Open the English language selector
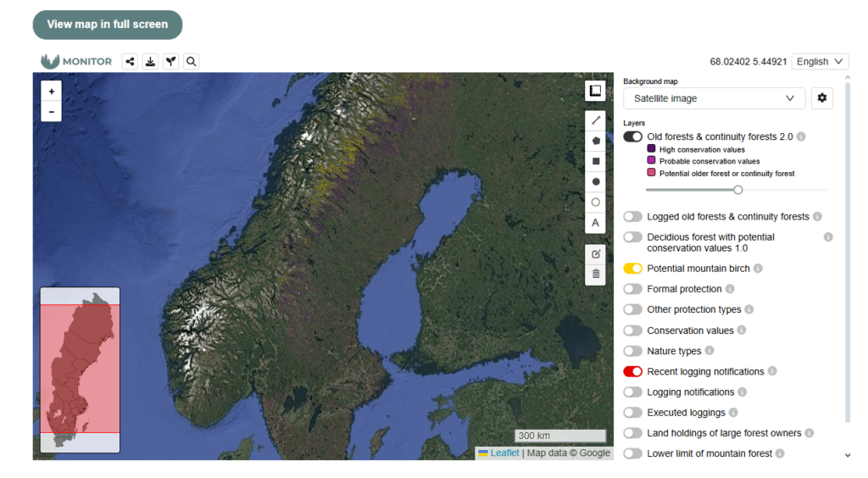The width and height of the screenshot is (868, 478). 820,61
